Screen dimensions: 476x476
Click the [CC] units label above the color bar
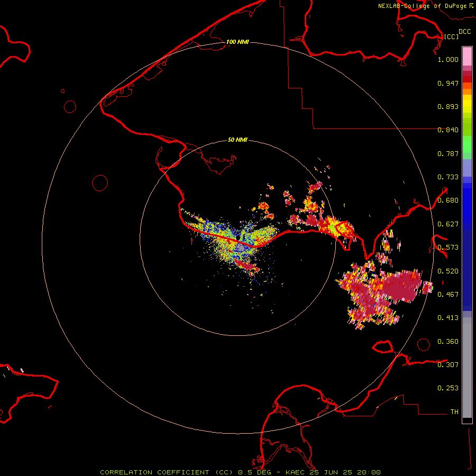click(451, 36)
